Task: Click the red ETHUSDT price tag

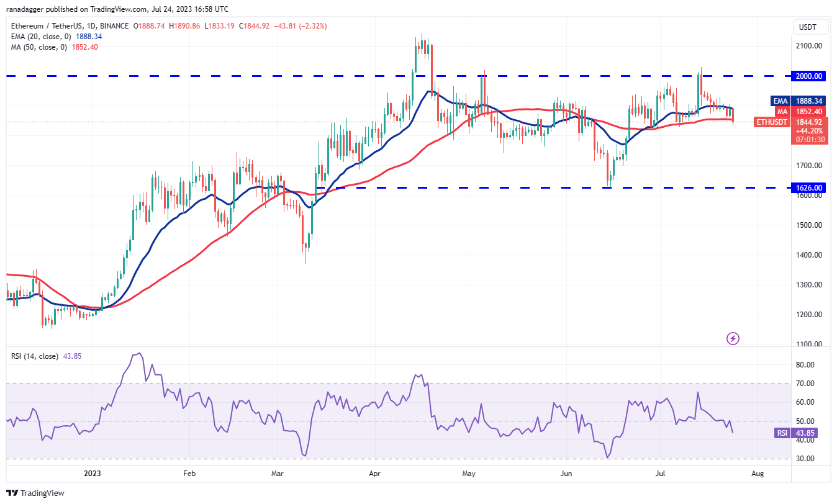Action: tap(772, 122)
